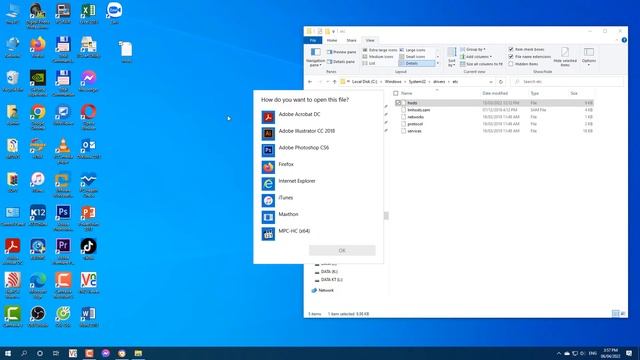Select Details layout in the ribbon

417,63
